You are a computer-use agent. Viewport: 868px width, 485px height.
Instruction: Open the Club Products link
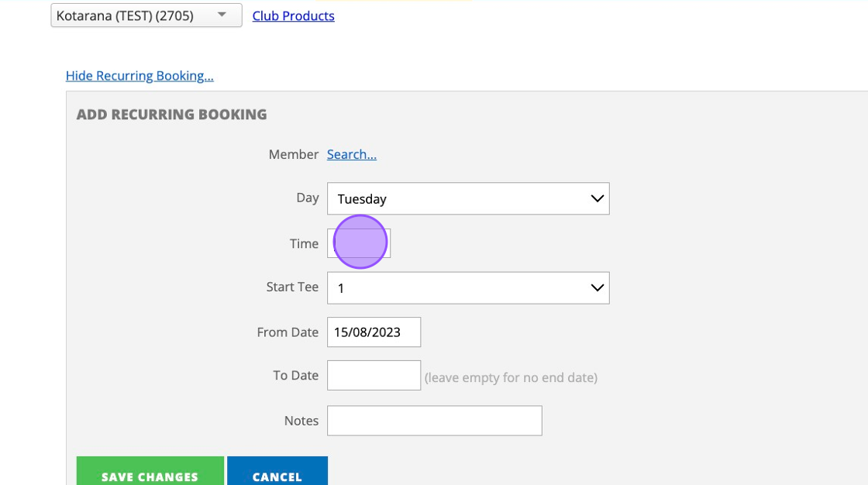(293, 15)
